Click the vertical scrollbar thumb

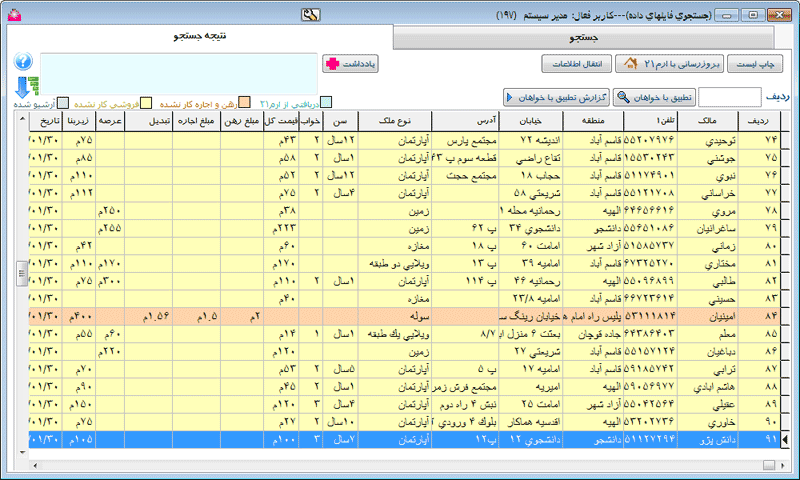tap(21, 273)
